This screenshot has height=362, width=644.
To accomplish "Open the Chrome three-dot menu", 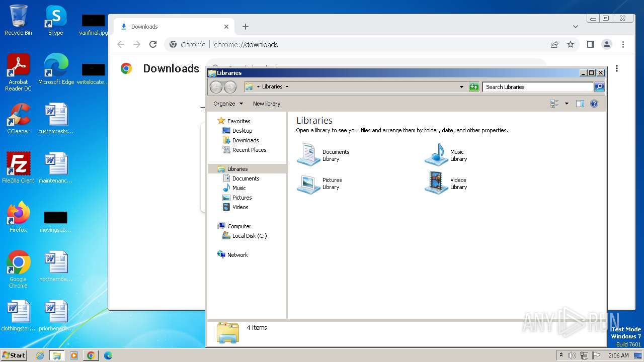I will (x=623, y=44).
